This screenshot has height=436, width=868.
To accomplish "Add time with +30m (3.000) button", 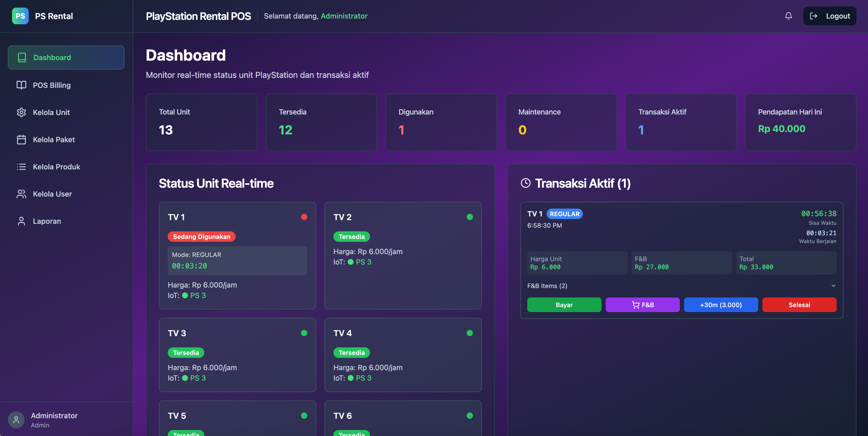I will [721, 305].
